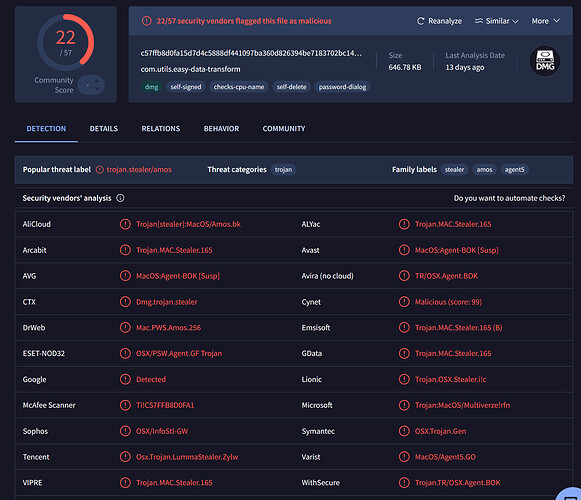Switch to the BEHAVIOR tab
Viewport: 581px width, 500px height.
click(x=221, y=129)
